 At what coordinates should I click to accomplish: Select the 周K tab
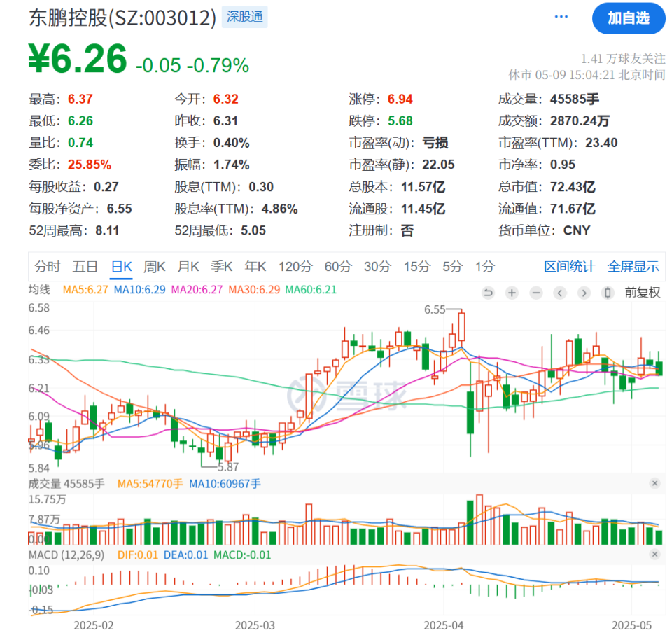pyautogui.click(x=154, y=267)
